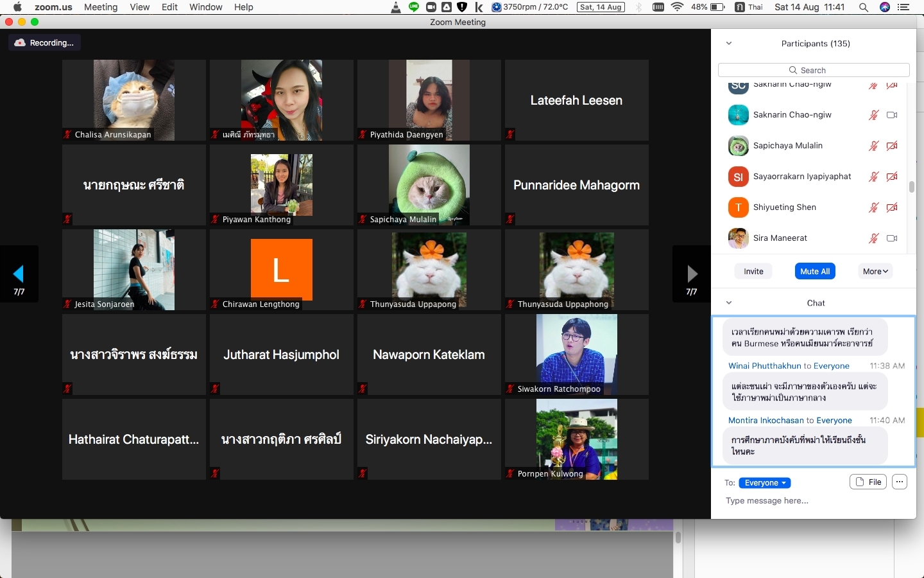
Task: Collapse the Participants panel chevron
Action: coord(729,44)
